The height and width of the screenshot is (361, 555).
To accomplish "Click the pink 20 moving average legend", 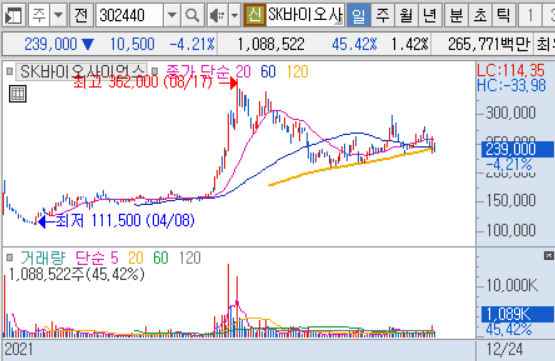I will pyautogui.click(x=243, y=71).
